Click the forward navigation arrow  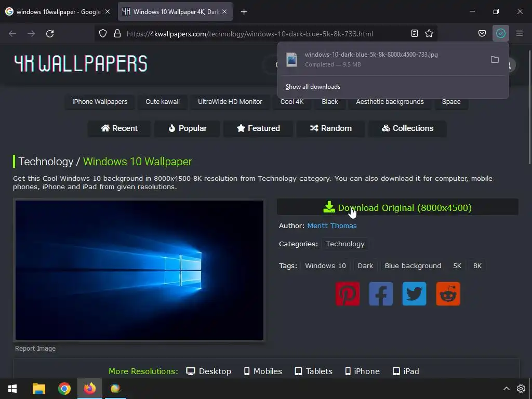[x=31, y=34]
